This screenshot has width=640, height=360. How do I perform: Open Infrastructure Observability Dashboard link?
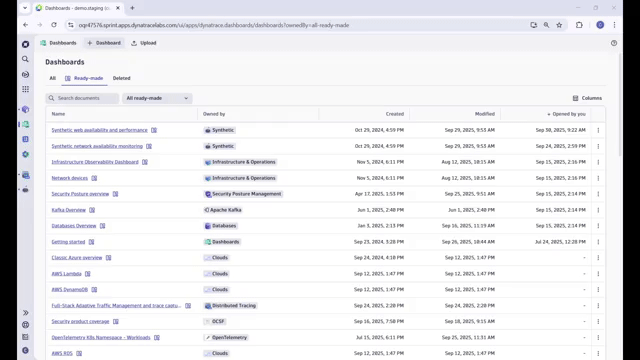[x=95, y=162]
